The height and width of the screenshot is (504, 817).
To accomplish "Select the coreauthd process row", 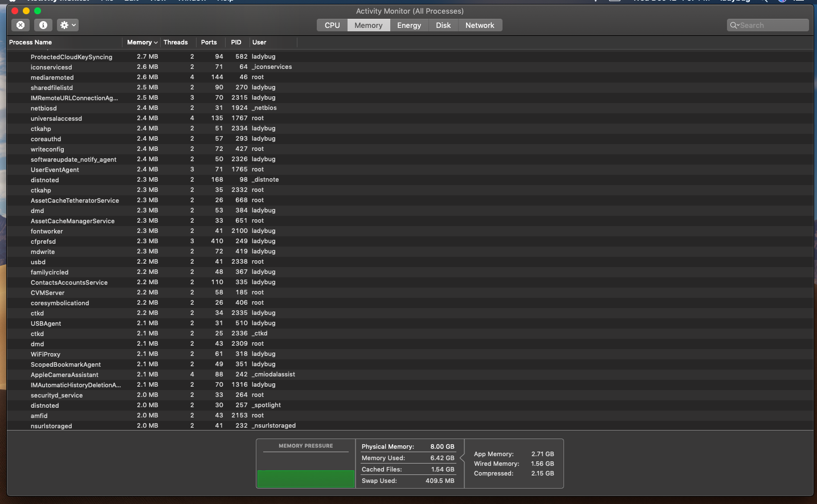I will (x=410, y=139).
